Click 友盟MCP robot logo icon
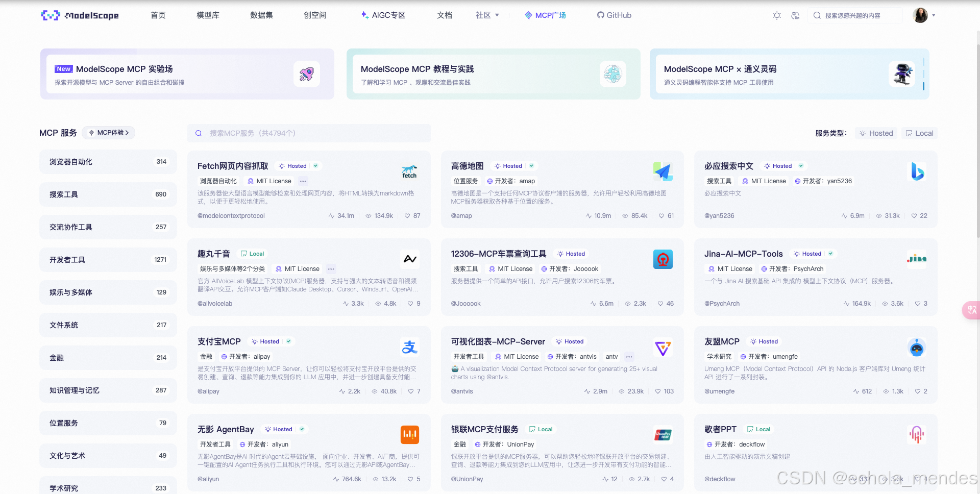Screen dimensions: 980x494 pyautogui.click(x=917, y=347)
